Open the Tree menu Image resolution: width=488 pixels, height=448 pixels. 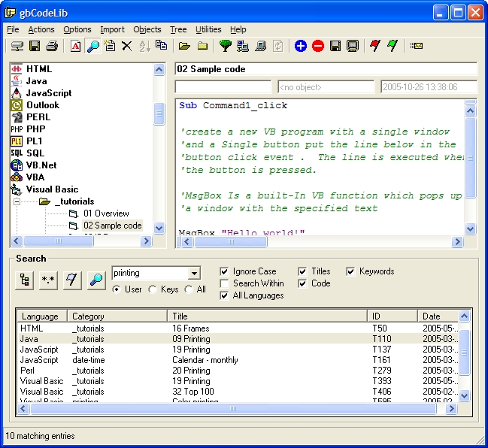click(x=178, y=29)
